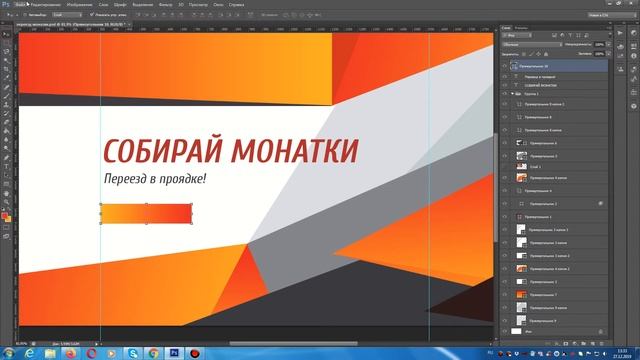Select the Pen tool
The image size is (640, 360).
pyautogui.click(x=6, y=157)
